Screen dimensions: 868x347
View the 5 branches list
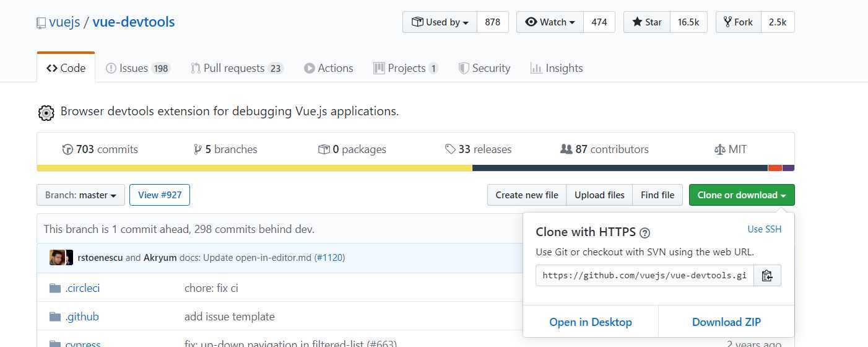[225, 149]
